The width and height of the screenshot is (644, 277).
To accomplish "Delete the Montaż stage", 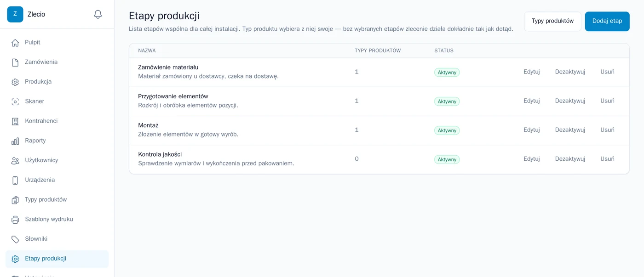I will pyautogui.click(x=607, y=130).
